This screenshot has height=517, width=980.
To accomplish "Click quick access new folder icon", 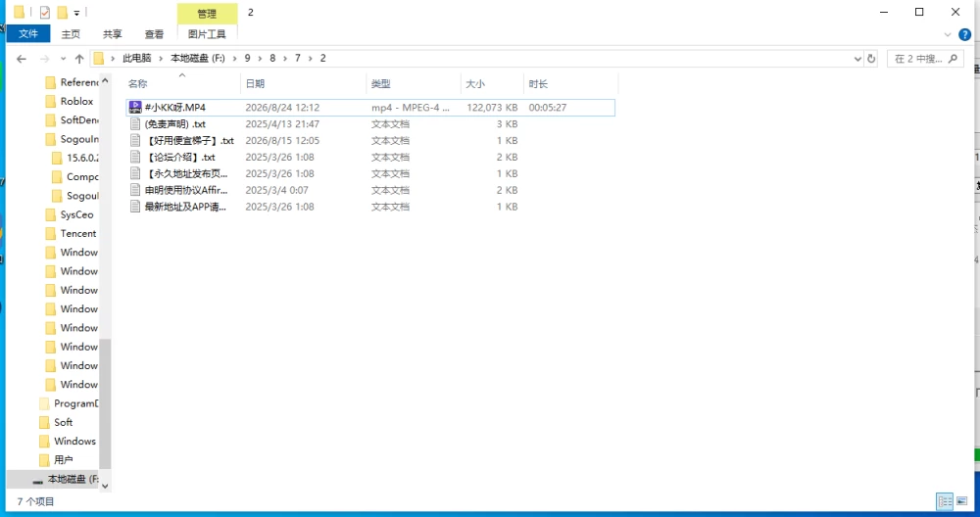I will pos(62,12).
